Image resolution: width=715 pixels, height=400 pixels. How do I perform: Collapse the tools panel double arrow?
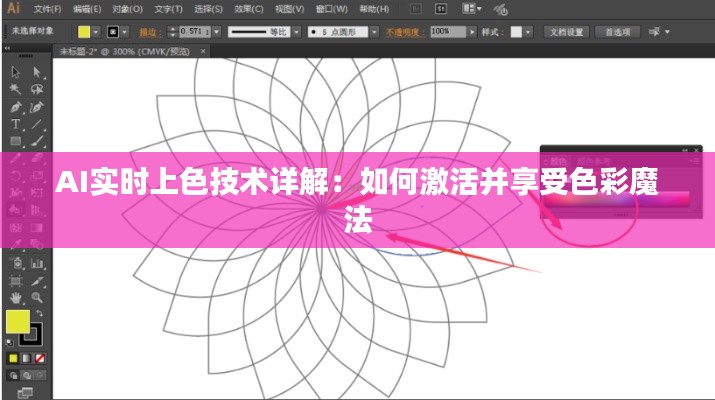click(x=7, y=48)
